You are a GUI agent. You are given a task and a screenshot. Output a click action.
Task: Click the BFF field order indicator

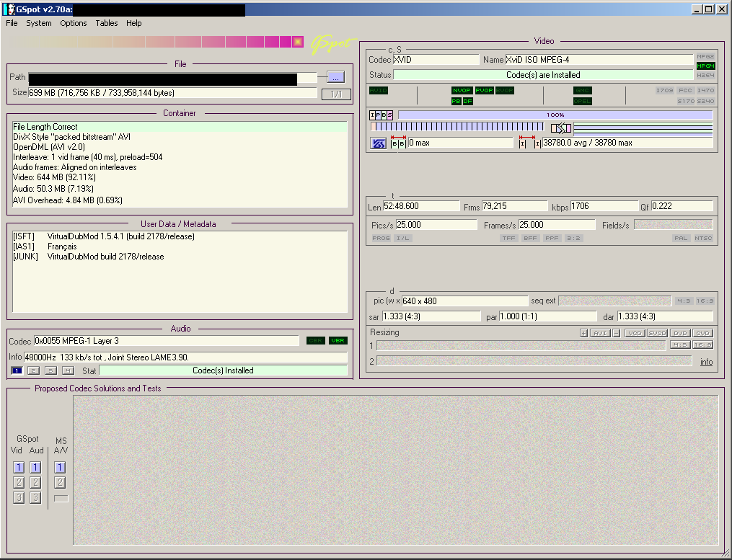click(530, 239)
